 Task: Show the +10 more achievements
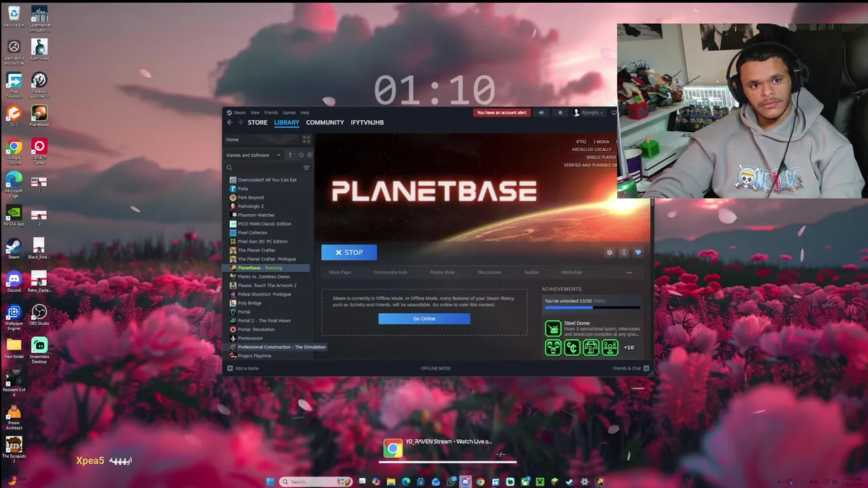(x=629, y=348)
